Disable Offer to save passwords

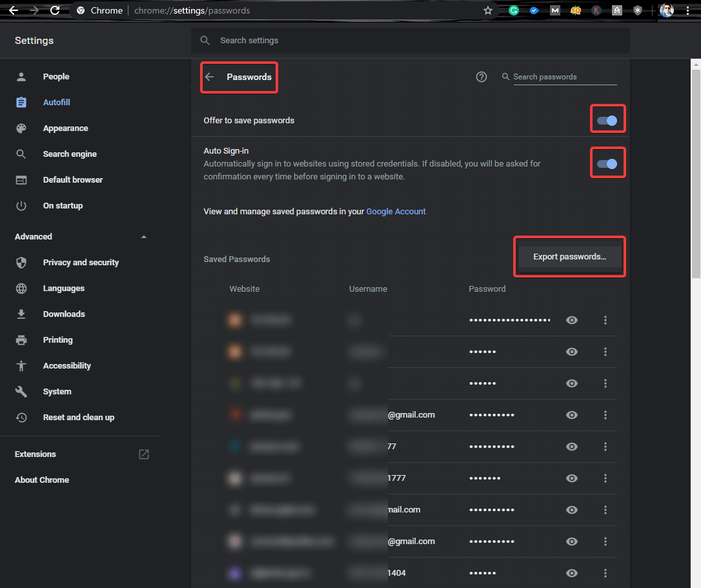(x=607, y=119)
